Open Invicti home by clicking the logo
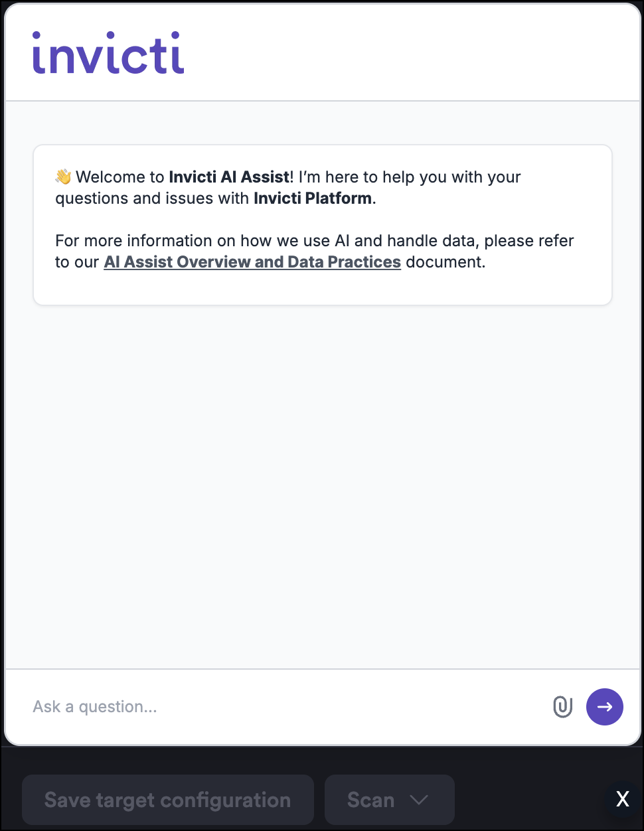The image size is (644, 831). [x=107, y=53]
